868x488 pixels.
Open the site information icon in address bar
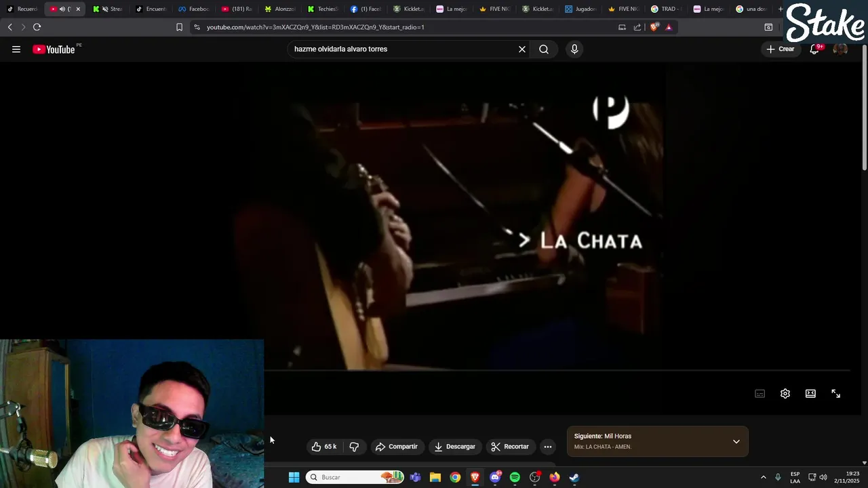click(197, 27)
